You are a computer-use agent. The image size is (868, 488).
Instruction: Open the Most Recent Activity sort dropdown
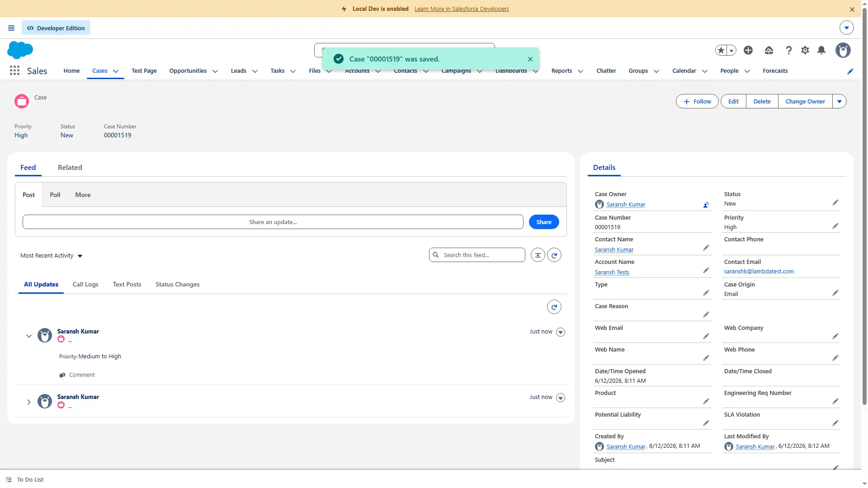(52, 256)
